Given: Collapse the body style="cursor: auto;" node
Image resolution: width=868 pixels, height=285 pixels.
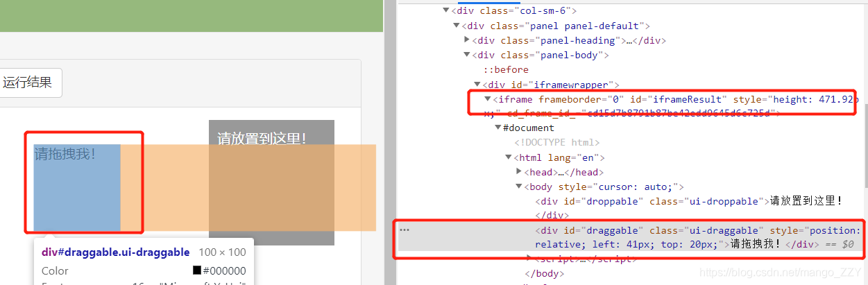Looking at the screenshot, I should 519,187.
